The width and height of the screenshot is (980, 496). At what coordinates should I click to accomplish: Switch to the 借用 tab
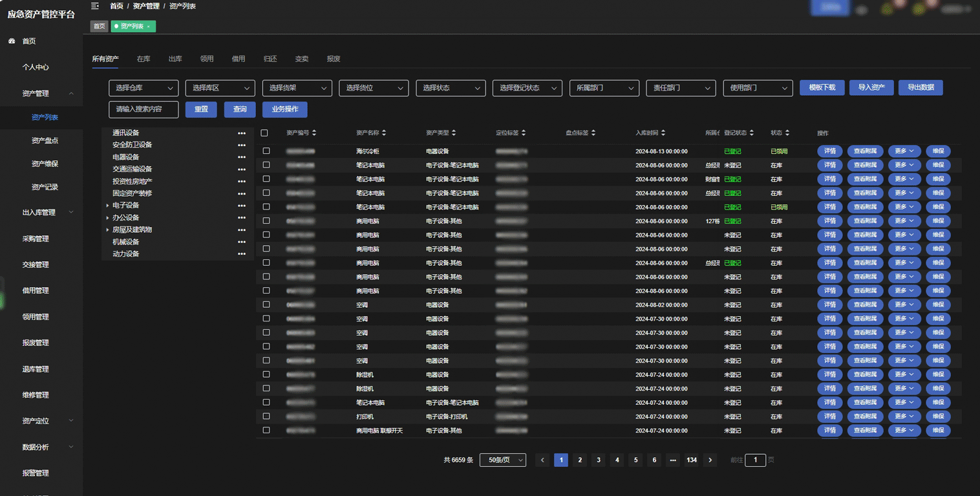pos(239,59)
